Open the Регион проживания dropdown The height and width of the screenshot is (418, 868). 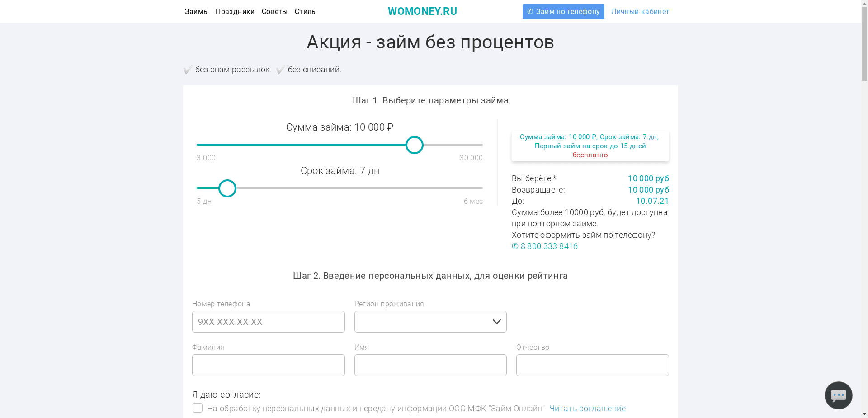tap(430, 322)
